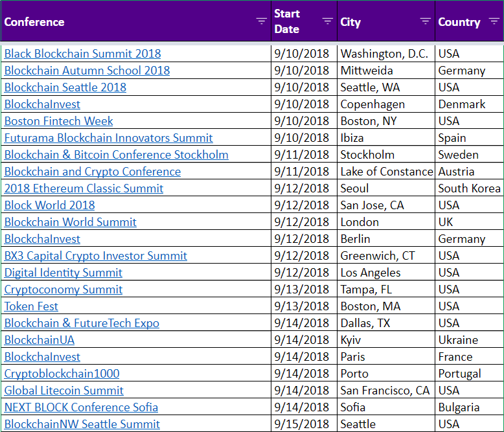Open the Blockchain Autumn School 2018 link

click(87, 71)
